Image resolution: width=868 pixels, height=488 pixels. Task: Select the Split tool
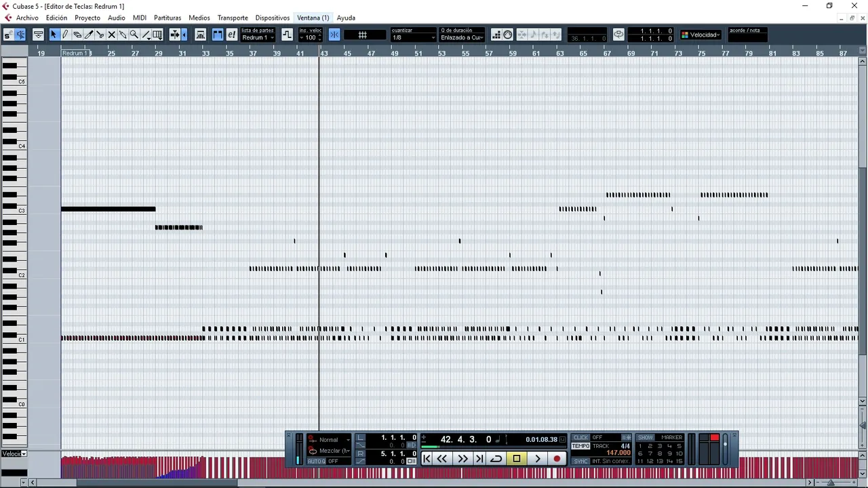point(100,35)
